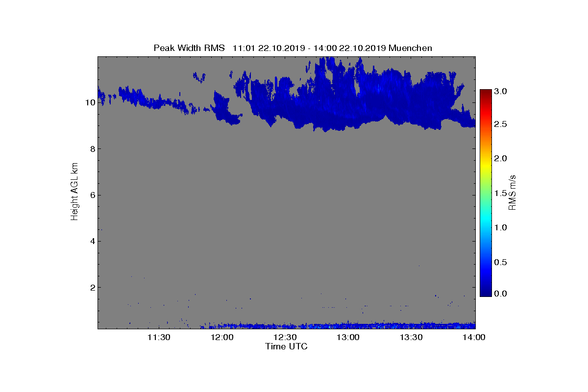Click the "Time UTC" axis label
The width and height of the screenshot is (588, 392).
click(x=286, y=346)
